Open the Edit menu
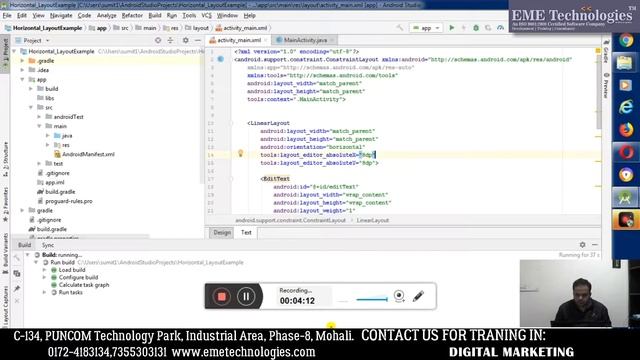 tap(22, 16)
